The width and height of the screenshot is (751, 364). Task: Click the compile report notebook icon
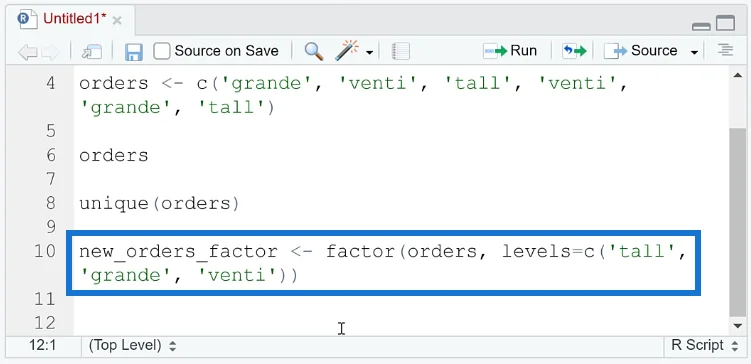[401, 51]
